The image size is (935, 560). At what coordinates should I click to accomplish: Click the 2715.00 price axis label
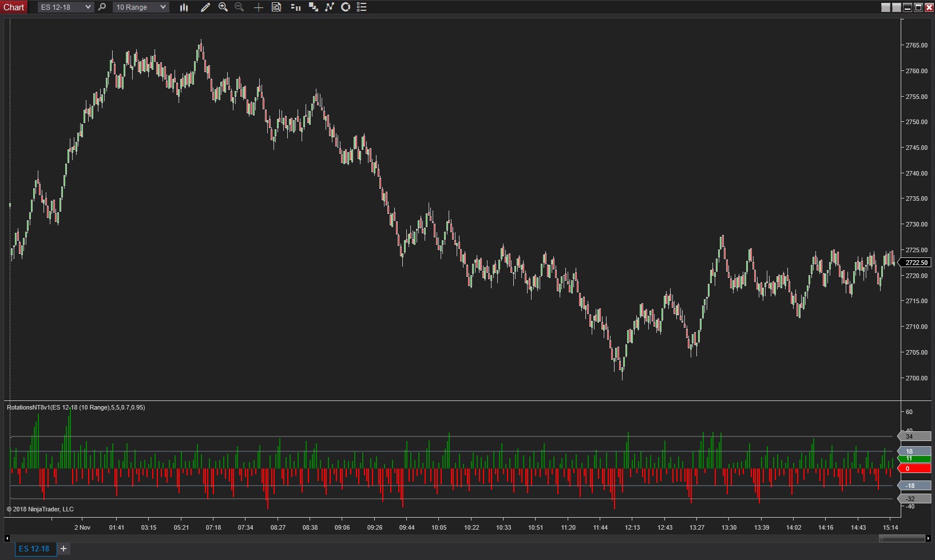(916, 301)
